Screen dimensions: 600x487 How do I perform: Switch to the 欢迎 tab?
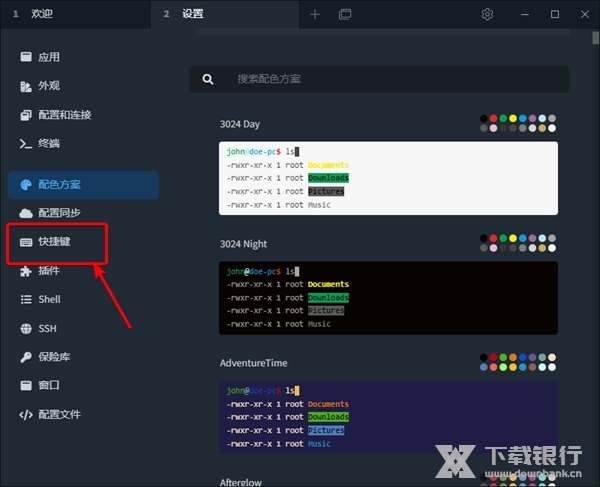[75, 14]
